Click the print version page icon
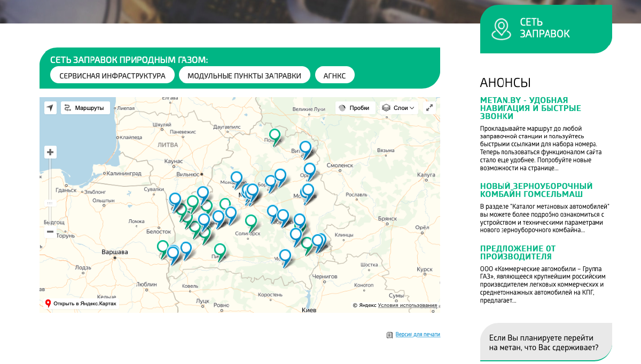 point(390,335)
